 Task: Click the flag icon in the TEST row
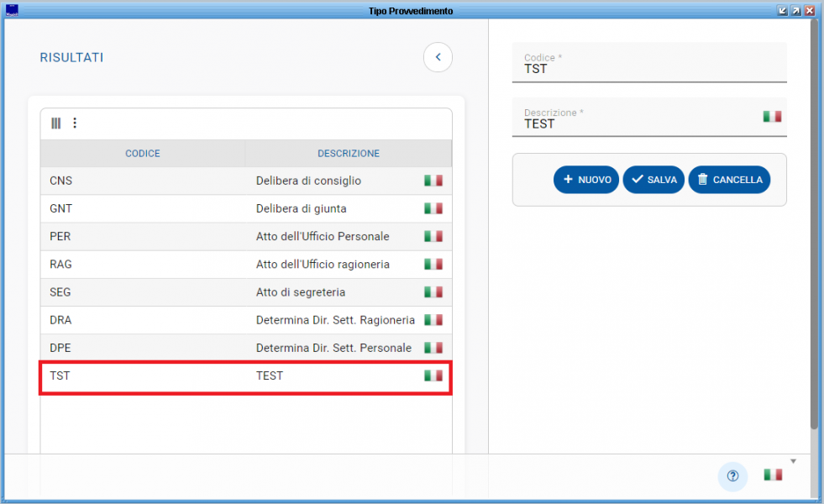pos(433,375)
